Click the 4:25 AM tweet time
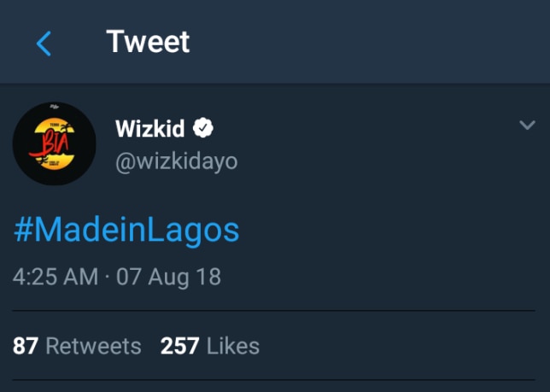 [x=55, y=277]
